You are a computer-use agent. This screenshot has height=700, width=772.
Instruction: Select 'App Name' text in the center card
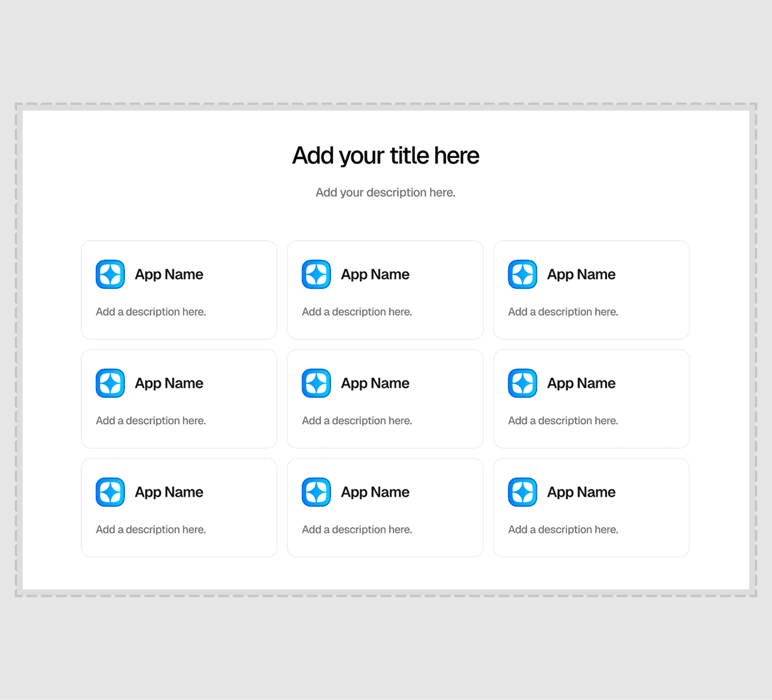point(375,384)
